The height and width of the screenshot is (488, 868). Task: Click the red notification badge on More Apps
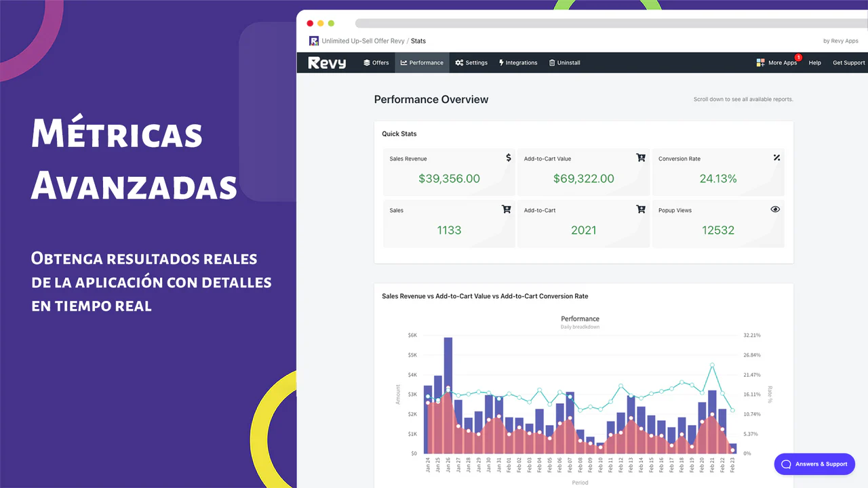pos(798,58)
